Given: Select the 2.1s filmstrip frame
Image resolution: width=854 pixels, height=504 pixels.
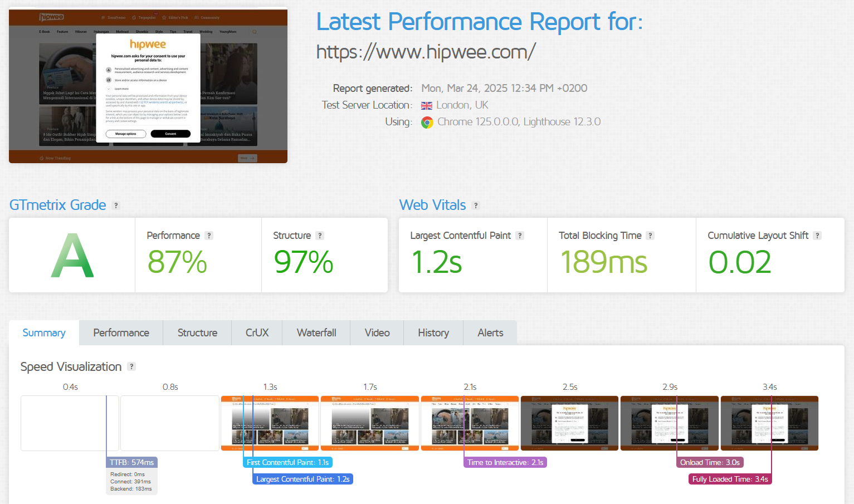Looking at the screenshot, I should point(470,423).
